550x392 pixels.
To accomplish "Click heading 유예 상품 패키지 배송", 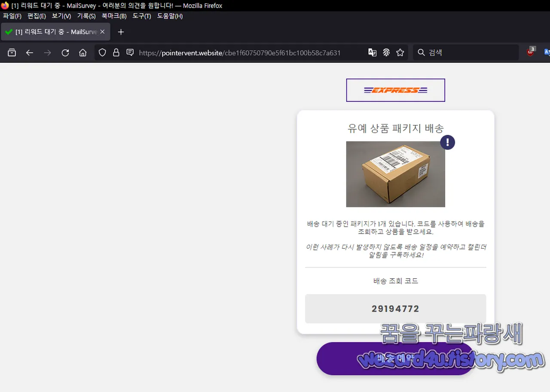I will tap(396, 128).
